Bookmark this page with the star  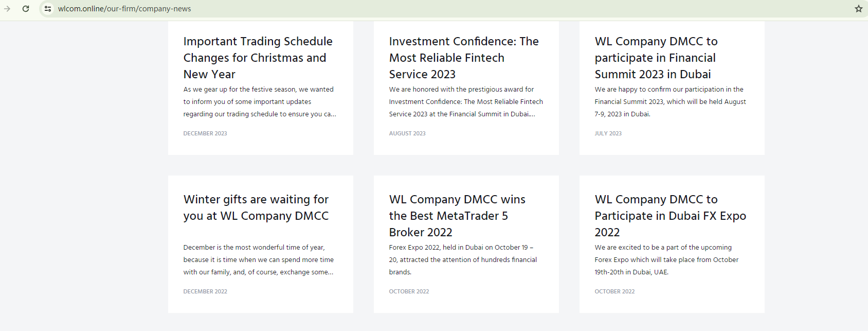[x=858, y=9]
